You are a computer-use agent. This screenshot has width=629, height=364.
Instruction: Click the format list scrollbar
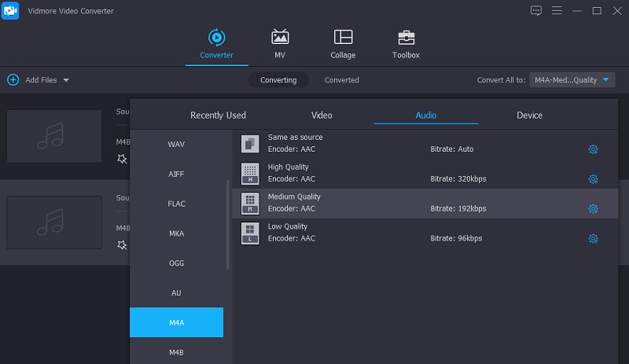pyautogui.click(x=229, y=224)
